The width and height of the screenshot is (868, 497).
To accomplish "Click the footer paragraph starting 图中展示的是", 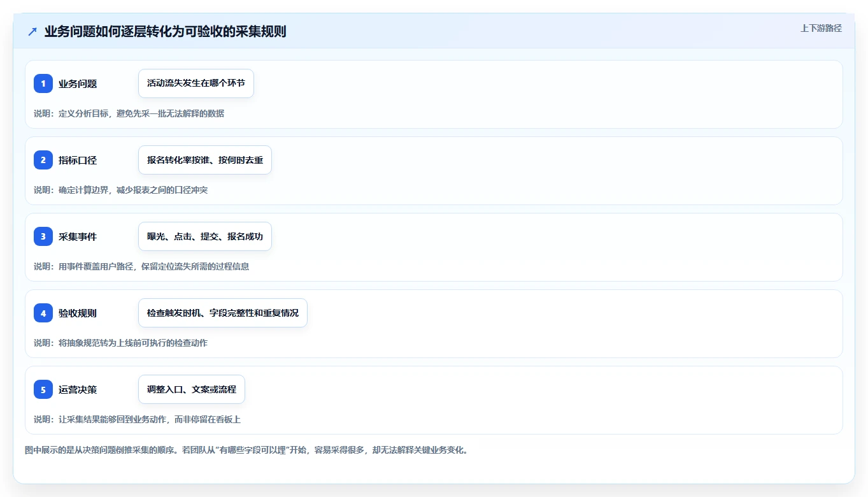I will (246, 450).
